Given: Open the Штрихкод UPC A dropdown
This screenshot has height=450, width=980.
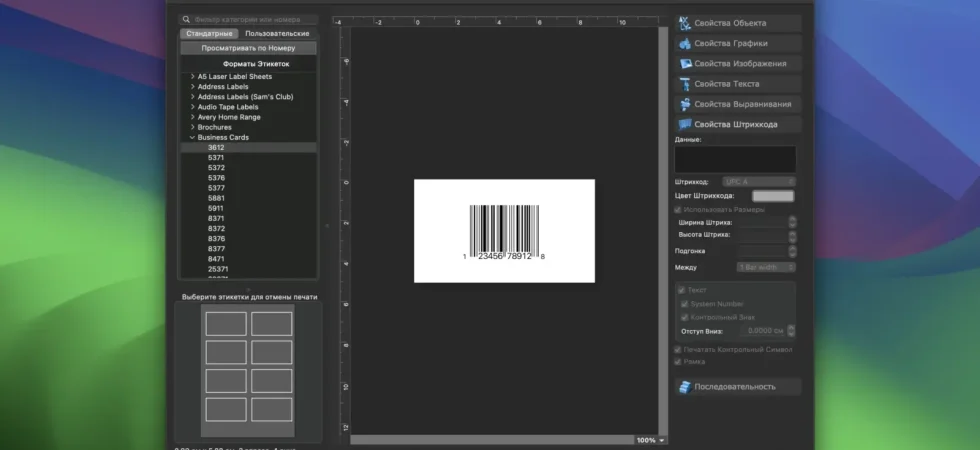Looking at the screenshot, I should pyautogui.click(x=759, y=182).
